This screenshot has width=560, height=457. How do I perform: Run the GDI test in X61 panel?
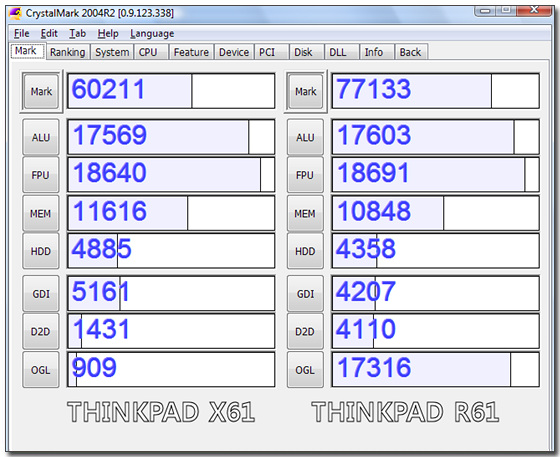click(41, 293)
